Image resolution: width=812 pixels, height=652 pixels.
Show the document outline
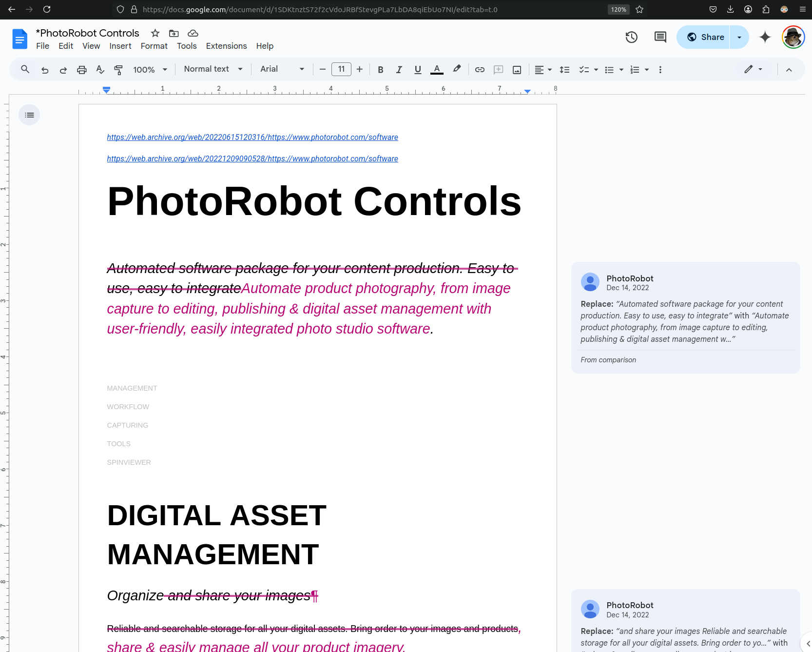pos(29,115)
